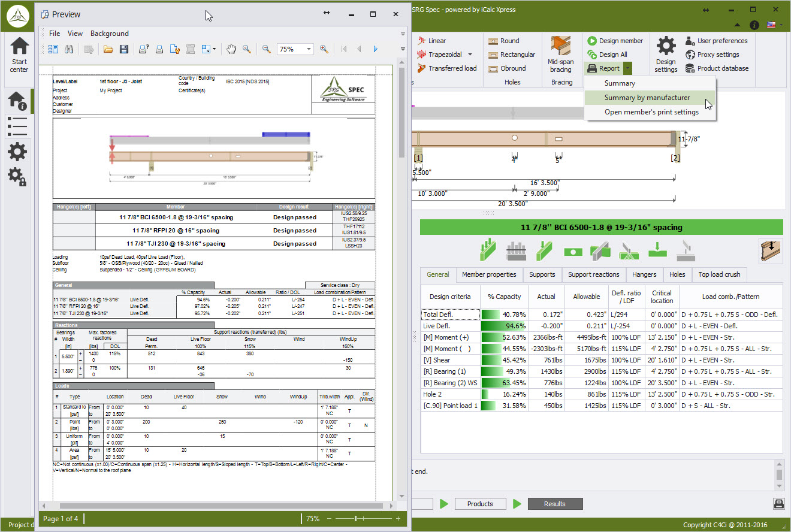The image size is (791, 532).
Task: Open the list view icon in left sidebar
Action: tap(17, 126)
